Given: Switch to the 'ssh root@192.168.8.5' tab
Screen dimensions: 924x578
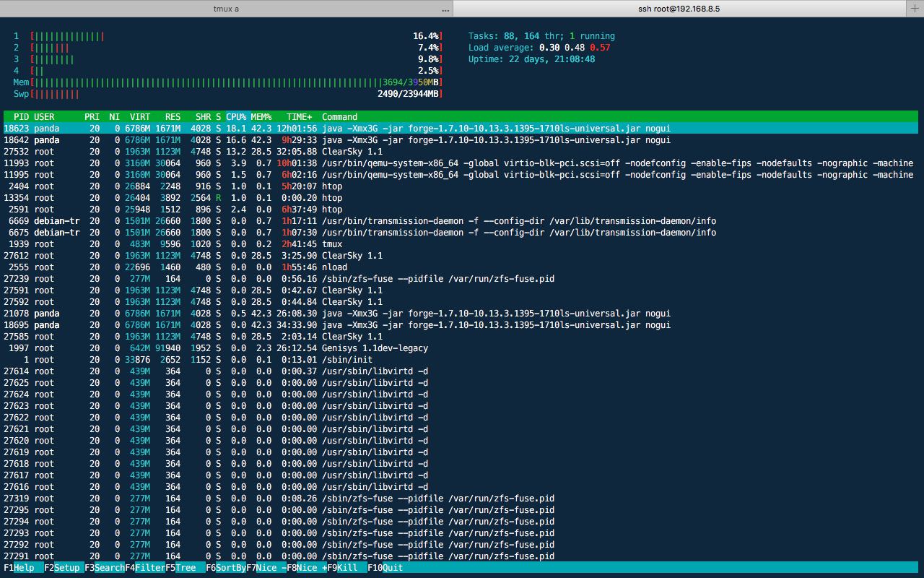Looking at the screenshot, I should (679, 9).
